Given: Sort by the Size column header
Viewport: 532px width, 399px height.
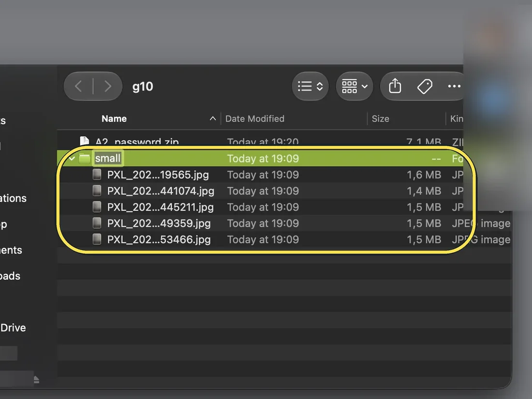Looking at the screenshot, I should pos(380,119).
